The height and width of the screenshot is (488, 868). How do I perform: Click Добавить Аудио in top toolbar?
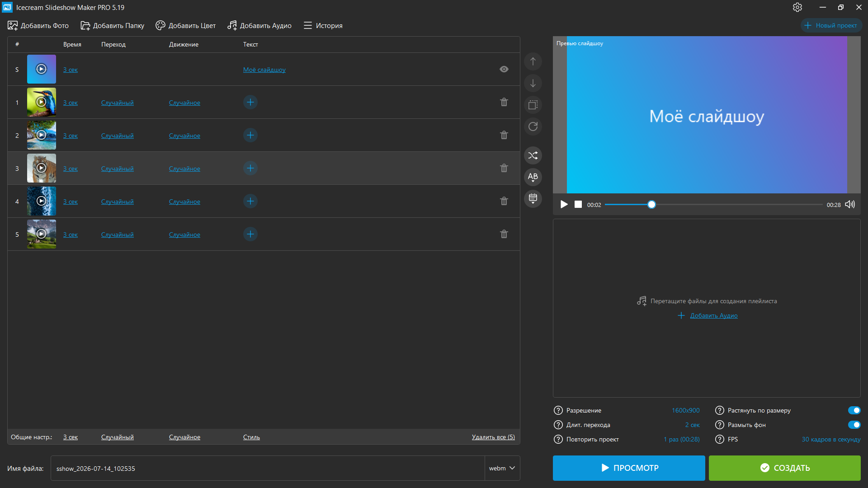tap(259, 25)
